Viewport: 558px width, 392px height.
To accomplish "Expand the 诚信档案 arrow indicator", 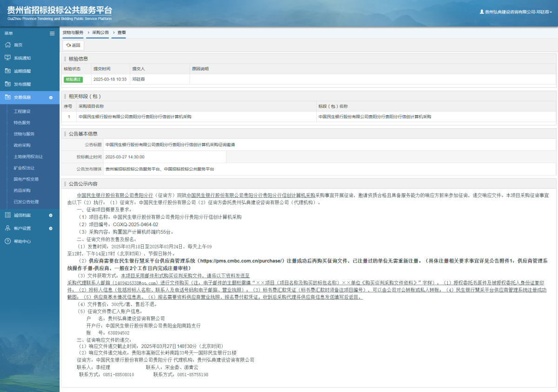I will pyautogui.click(x=50, y=215).
